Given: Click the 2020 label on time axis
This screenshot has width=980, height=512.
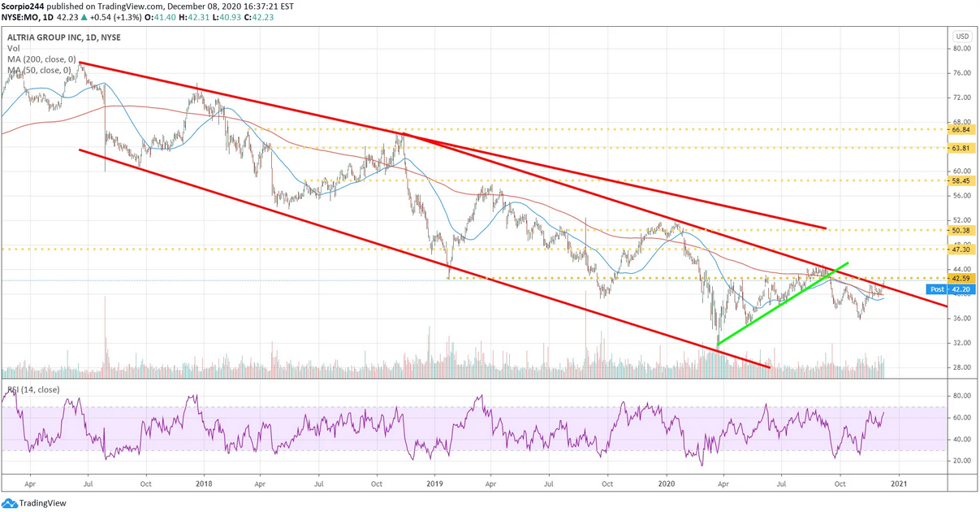Looking at the screenshot, I should coord(666,484).
